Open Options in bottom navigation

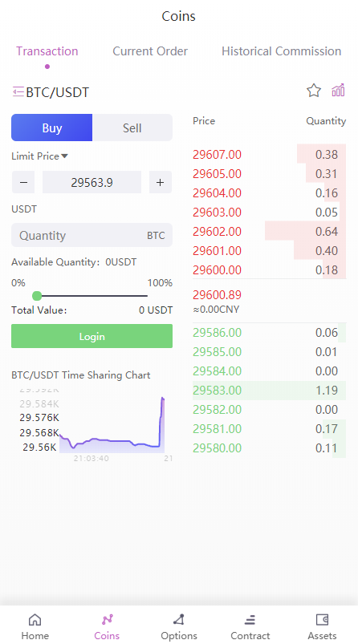tap(179, 626)
